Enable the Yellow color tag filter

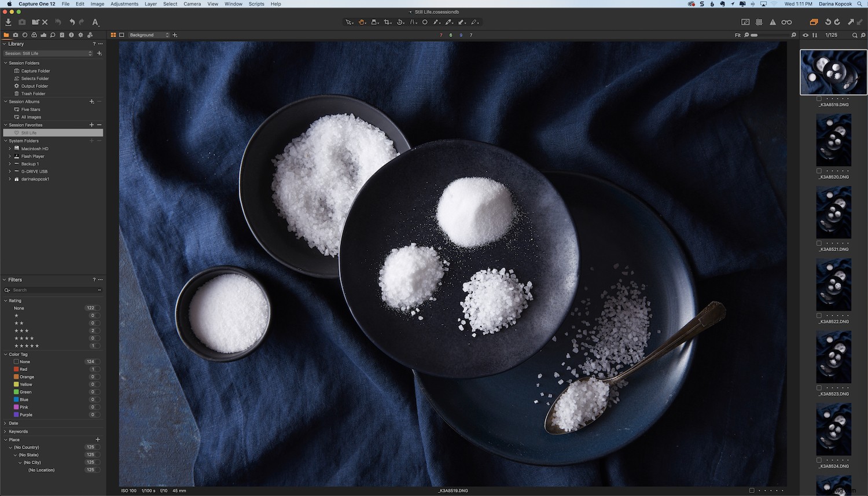tap(16, 384)
